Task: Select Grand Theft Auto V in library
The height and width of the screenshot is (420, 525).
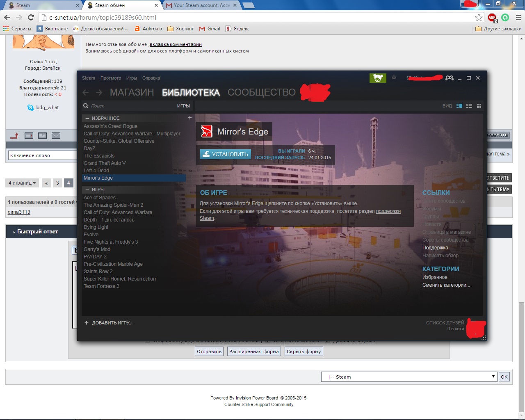Action: pos(134,163)
